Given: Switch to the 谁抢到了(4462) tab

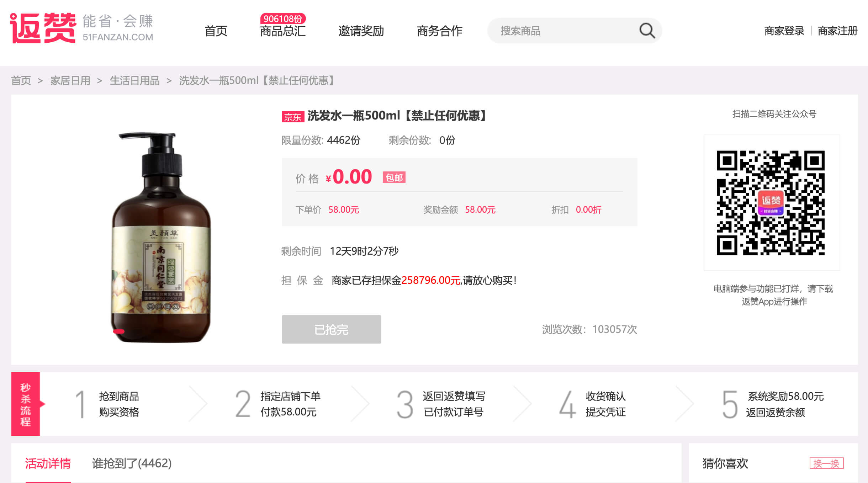Looking at the screenshot, I should (x=132, y=463).
